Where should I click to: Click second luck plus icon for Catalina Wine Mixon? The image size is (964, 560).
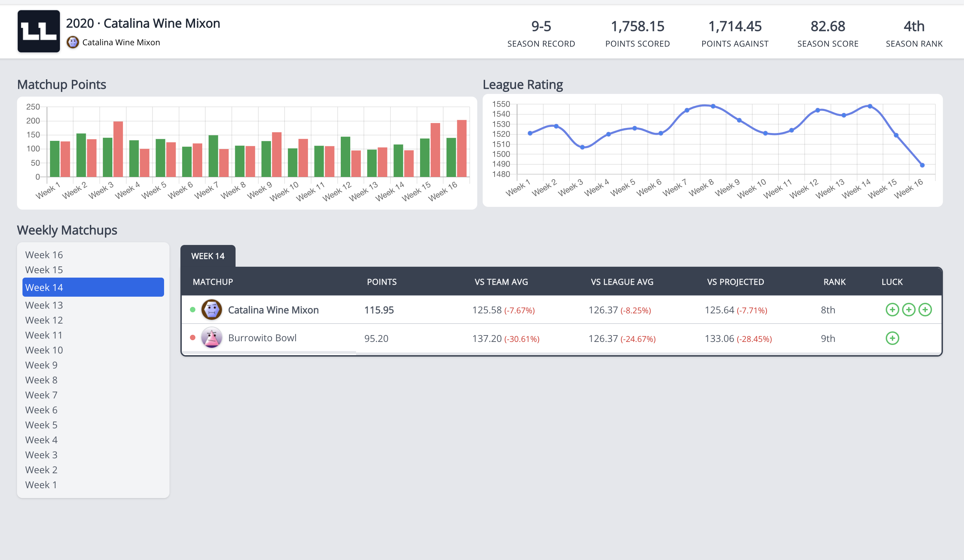pyautogui.click(x=909, y=310)
